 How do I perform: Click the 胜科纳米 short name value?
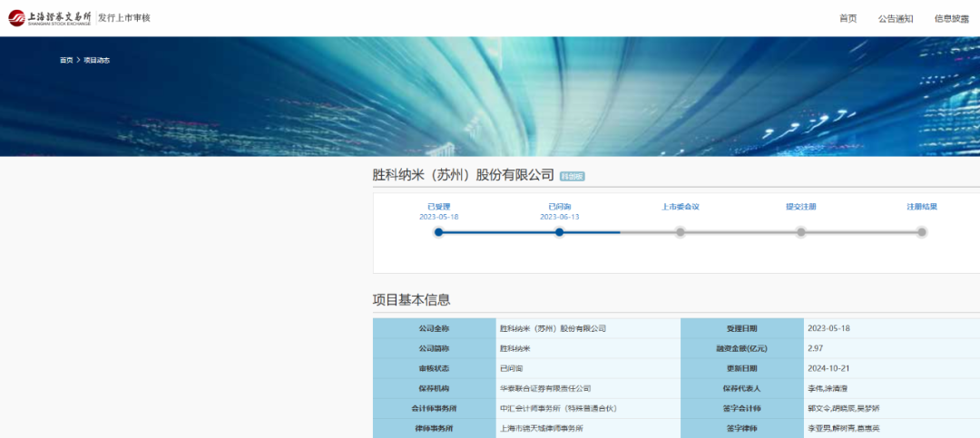click(515, 348)
